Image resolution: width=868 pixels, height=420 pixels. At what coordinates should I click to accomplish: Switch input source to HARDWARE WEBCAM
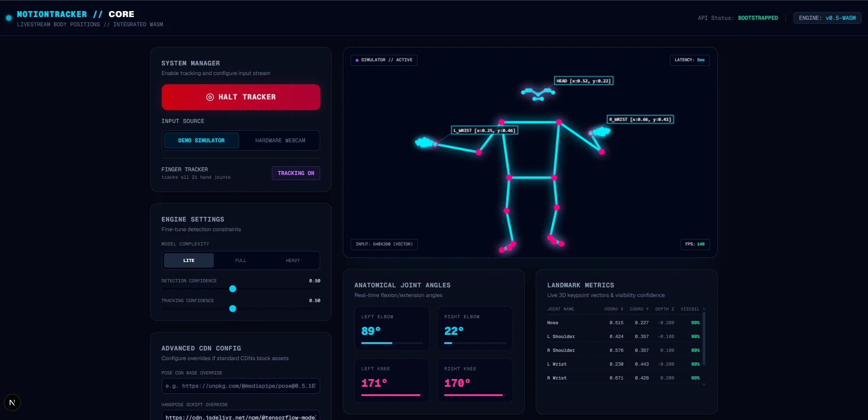click(x=280, y=140)
